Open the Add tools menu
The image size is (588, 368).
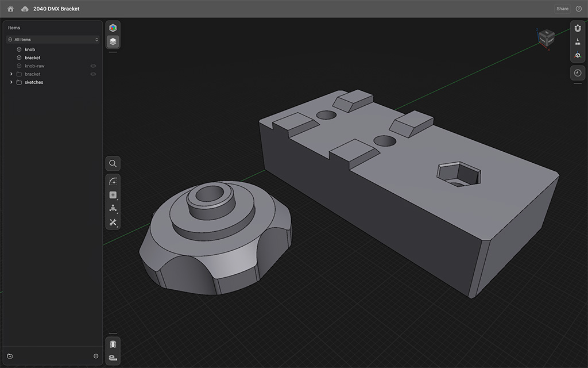click(113, 195)
